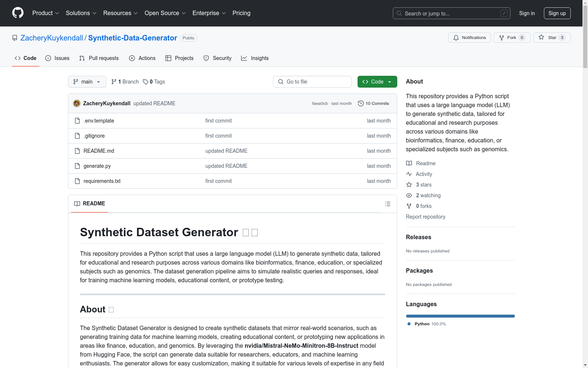Open the ZacheryKuykendall owner link
588x368 pixels.
tap(52, 38)
